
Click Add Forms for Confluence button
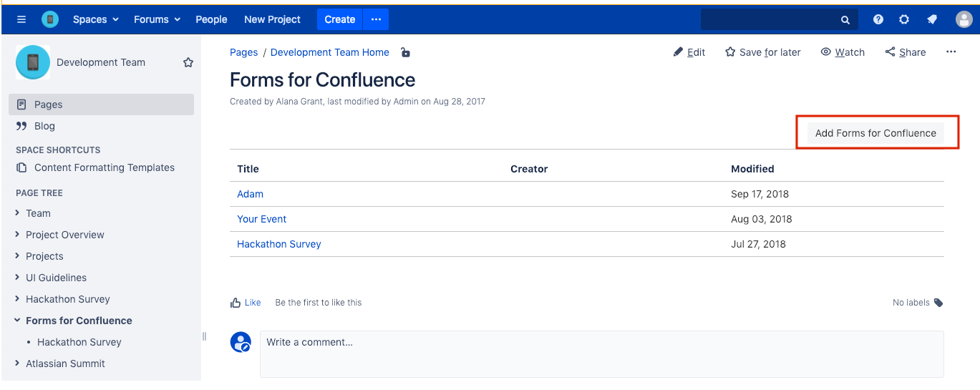coord(875,133)
